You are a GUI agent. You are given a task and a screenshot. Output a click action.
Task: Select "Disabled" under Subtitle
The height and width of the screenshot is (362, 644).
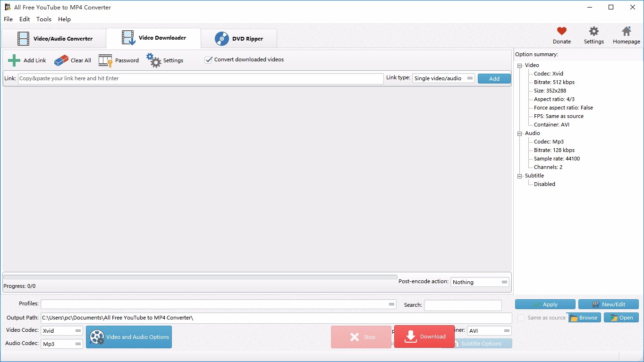(x=544, y=185)
